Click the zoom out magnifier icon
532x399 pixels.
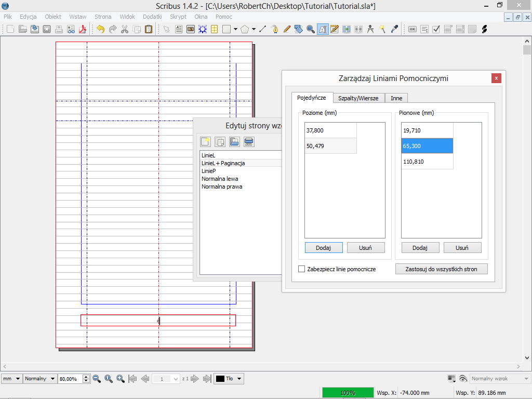(97, 379)
